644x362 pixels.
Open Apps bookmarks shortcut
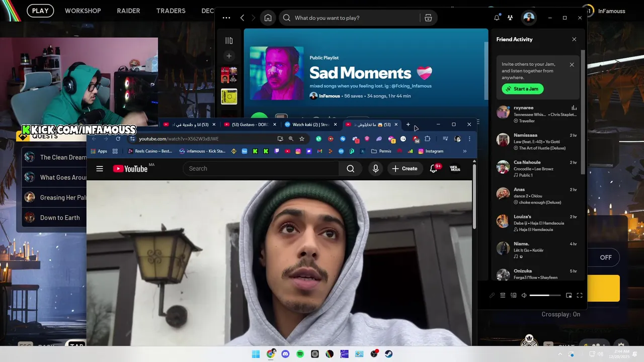pyautogui.click(x=99, y=151)
